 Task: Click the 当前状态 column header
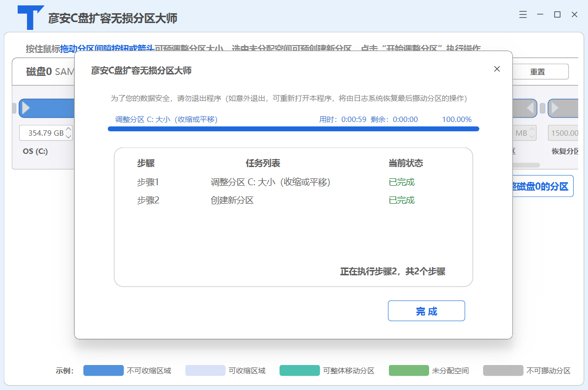pyautogui.click(x=406, y=163)
